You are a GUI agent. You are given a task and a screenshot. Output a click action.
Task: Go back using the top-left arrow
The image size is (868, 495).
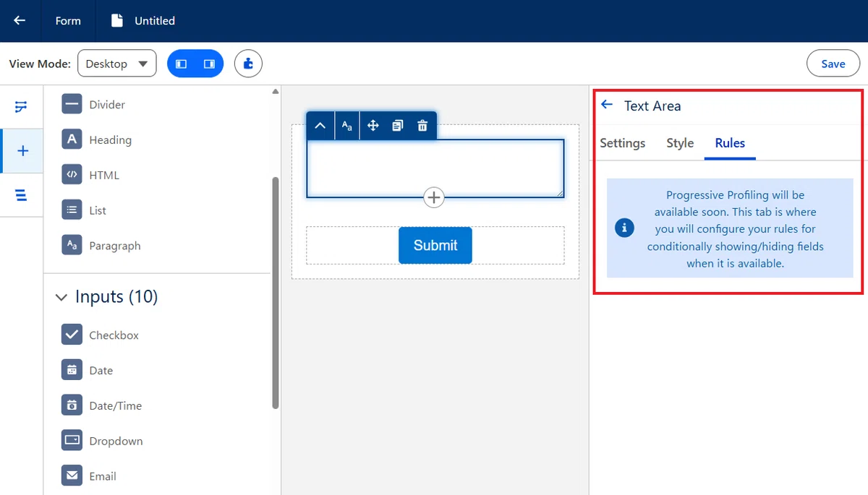click(x=20, y=20)
